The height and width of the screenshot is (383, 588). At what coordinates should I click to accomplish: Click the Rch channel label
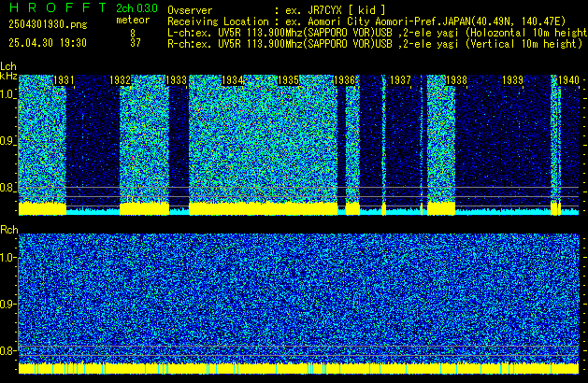9,230
